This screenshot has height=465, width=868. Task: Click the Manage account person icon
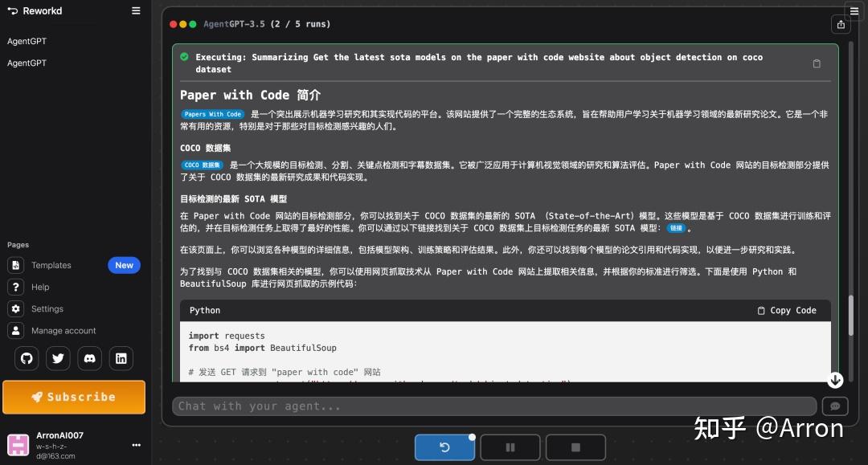pyautogui.click(x=15, y=331)
